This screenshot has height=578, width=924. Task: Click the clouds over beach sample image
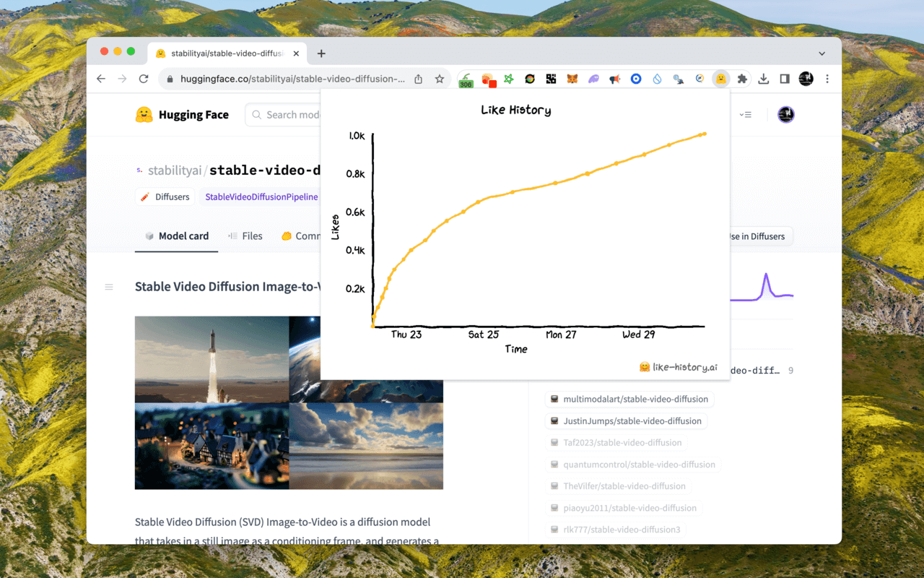366,446
